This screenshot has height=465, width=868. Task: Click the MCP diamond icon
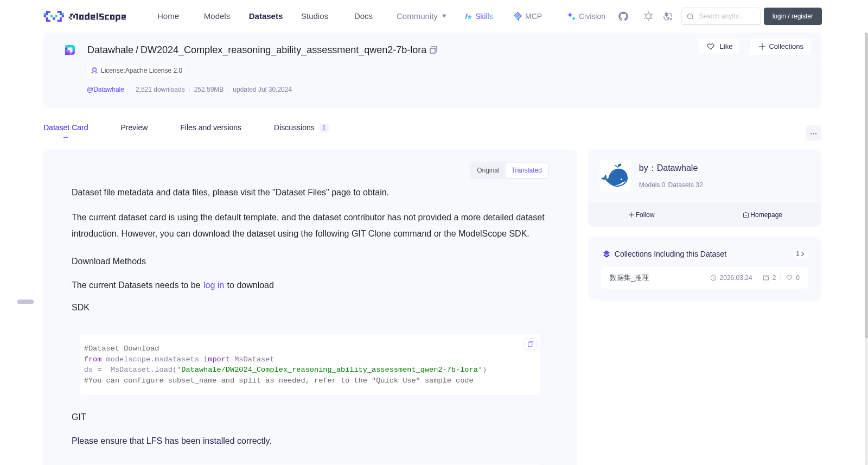coord(518,16)
